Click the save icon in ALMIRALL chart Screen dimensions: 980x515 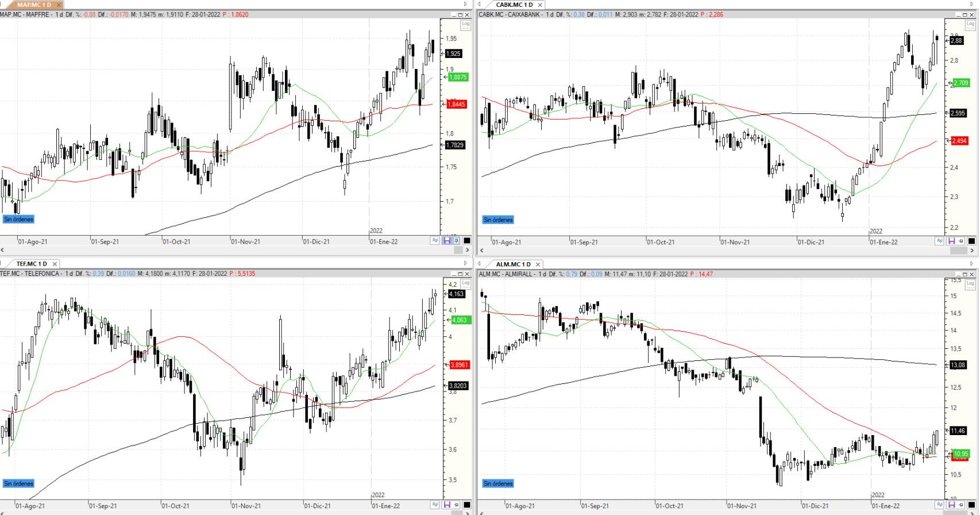click(951, 505)
